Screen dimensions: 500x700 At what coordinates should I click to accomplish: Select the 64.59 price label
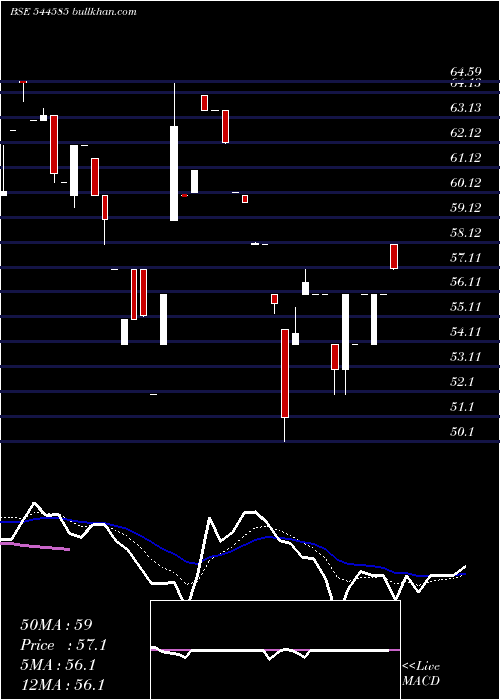click(x=466, y=72)
